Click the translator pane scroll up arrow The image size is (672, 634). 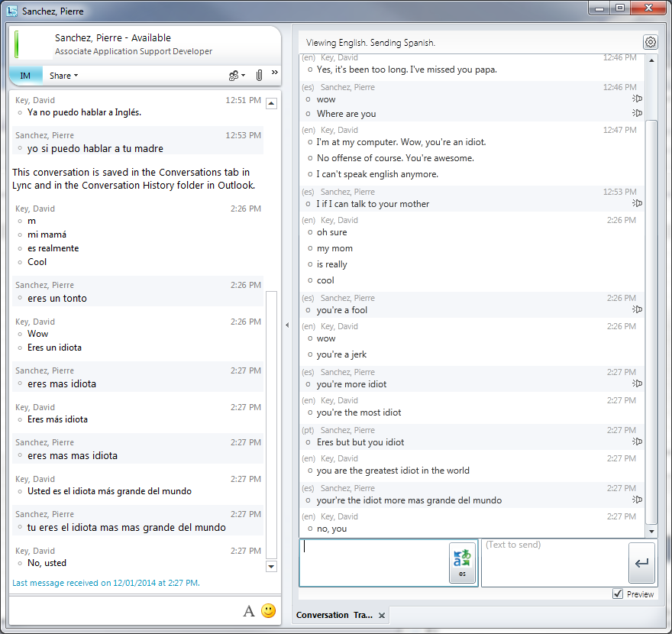tap(651, 60)
